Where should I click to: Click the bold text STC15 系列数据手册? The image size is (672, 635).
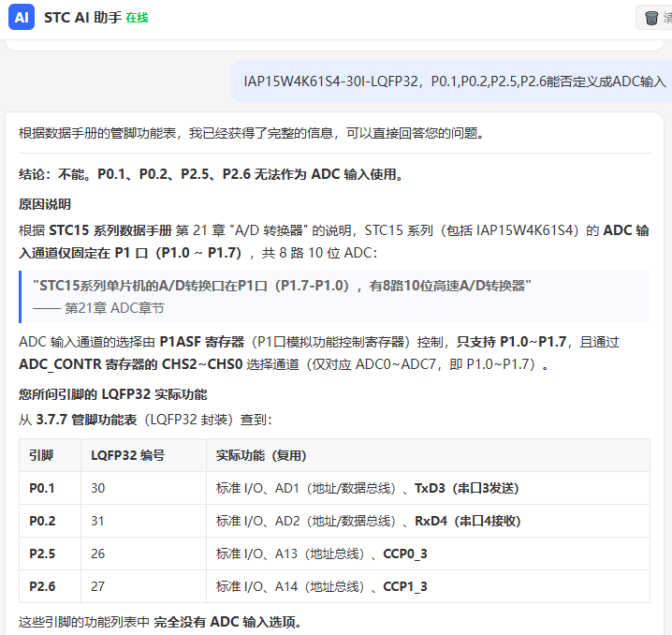[x=110, y=230]
